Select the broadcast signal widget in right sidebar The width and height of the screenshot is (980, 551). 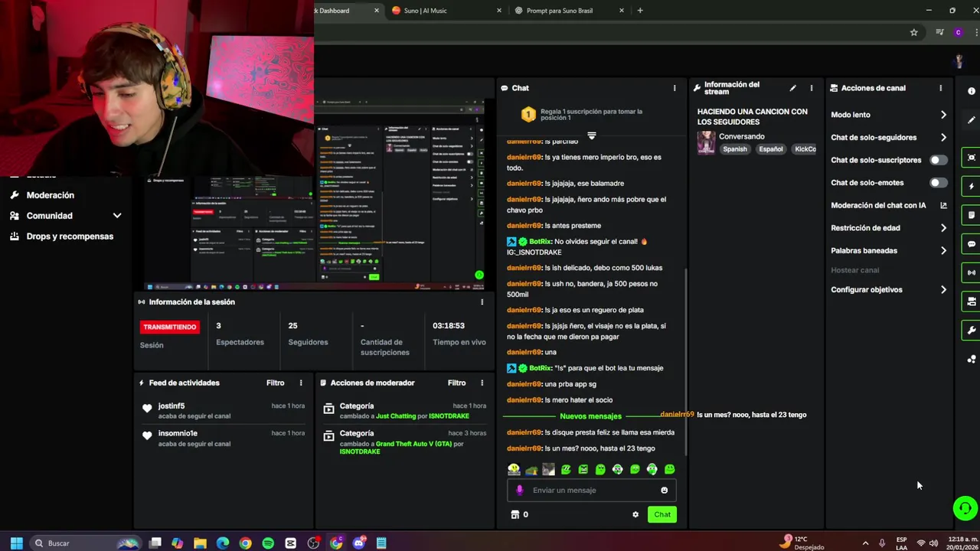point(971,272)
